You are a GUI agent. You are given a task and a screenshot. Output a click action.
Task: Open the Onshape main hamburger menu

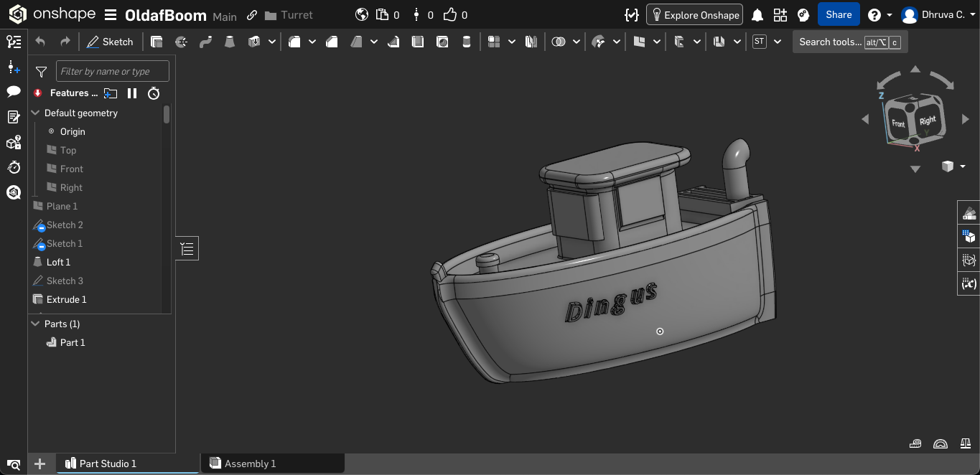[x=110, y=15]
